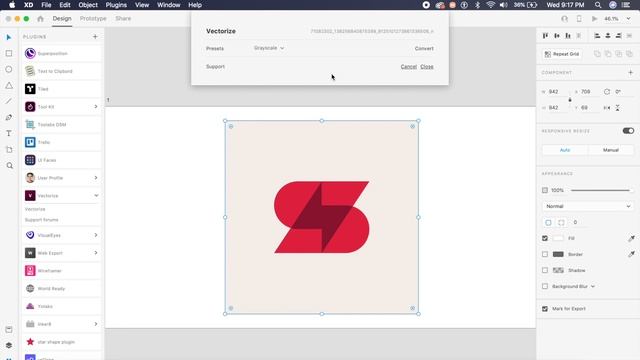The width and height of the screenshot is (640, 360).
Task: Click the Home icon
Action: point(40,19)
